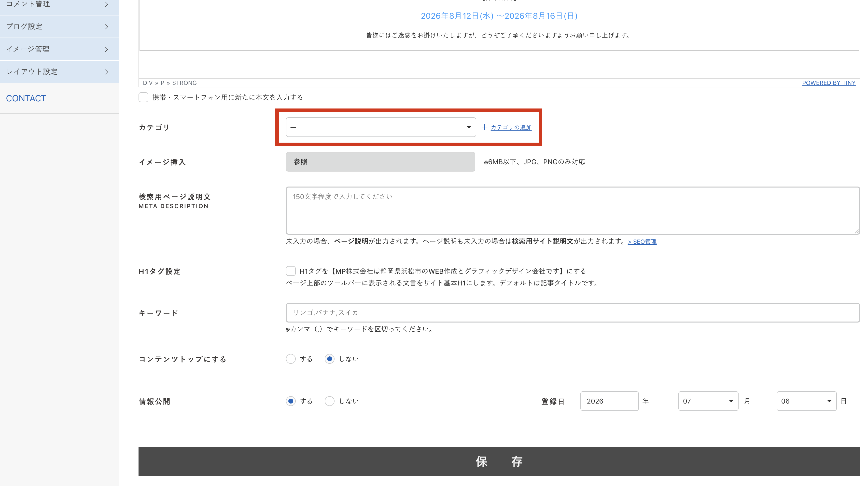Focus the 登録日 year field 2026

609,401
